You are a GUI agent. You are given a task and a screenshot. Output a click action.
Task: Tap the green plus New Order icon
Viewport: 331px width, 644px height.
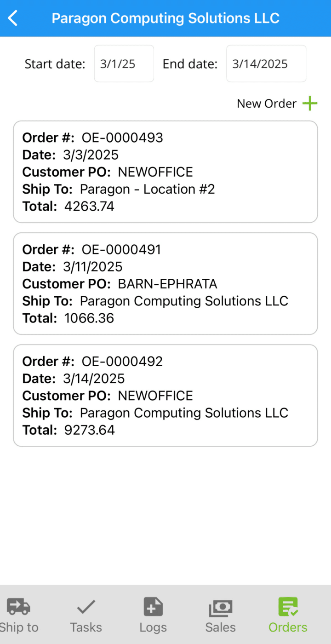(310, 103)
